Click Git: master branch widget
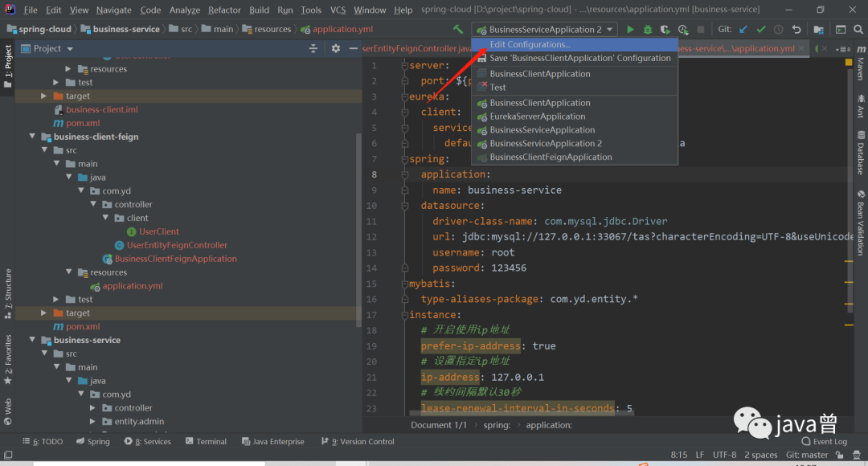The width and height of the screenshot is (868, 466). 807,455
